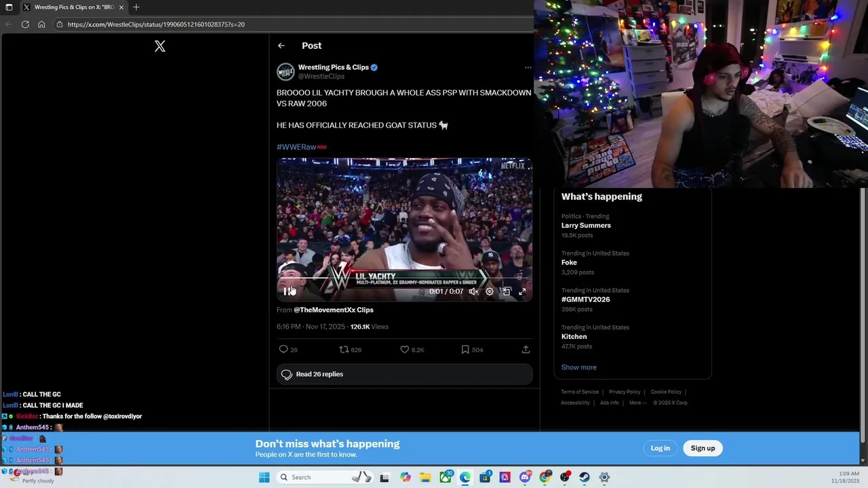Open the @TheMovementXx Clips source link
This screenshot has width=868, height=488.
(x=334, y=310)
